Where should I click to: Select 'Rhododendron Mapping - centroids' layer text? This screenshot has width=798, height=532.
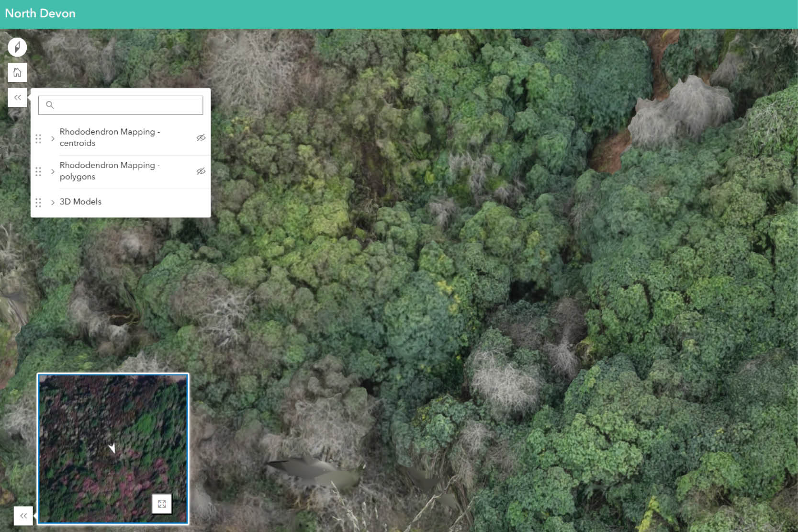110,137
